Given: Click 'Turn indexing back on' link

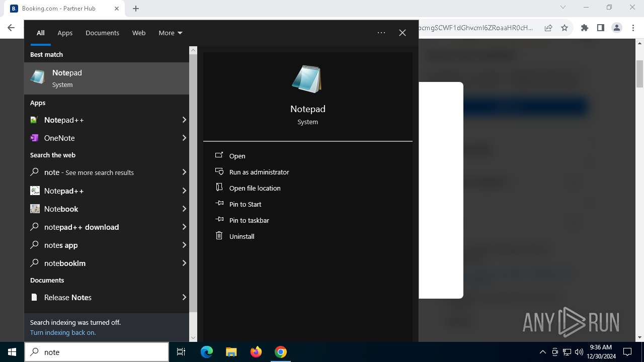Looking at the screenshot, I should [63, 332].
